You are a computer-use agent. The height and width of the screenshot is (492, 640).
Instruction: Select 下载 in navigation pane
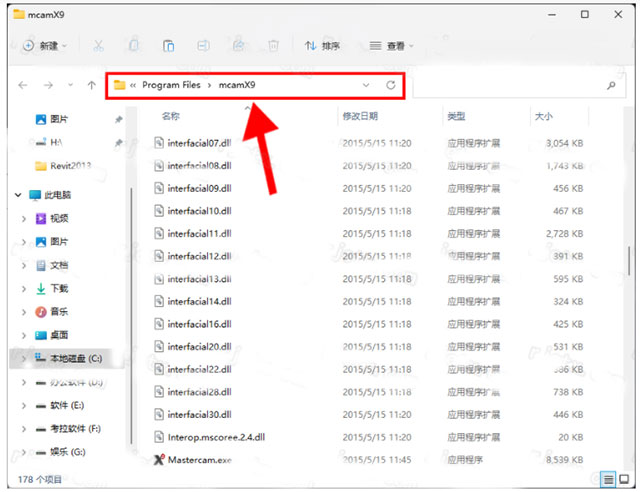(52, 289)
